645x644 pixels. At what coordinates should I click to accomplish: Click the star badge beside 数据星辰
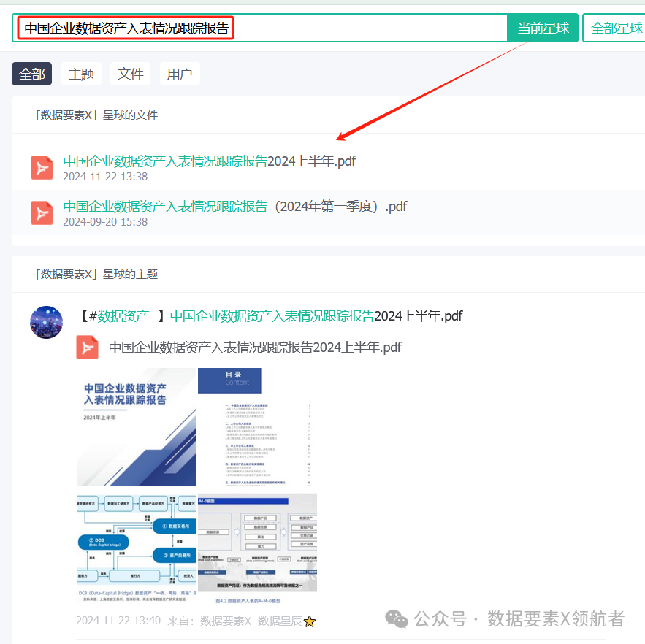click(x=309, y=621)
